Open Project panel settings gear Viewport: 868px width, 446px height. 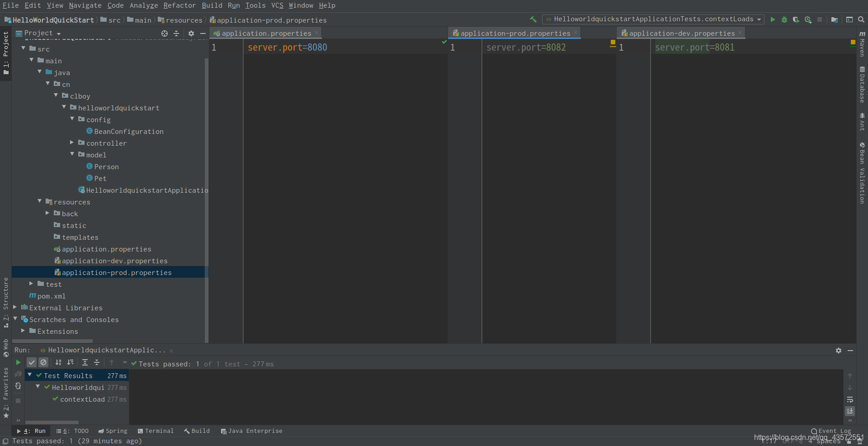(x=191, y=33)
